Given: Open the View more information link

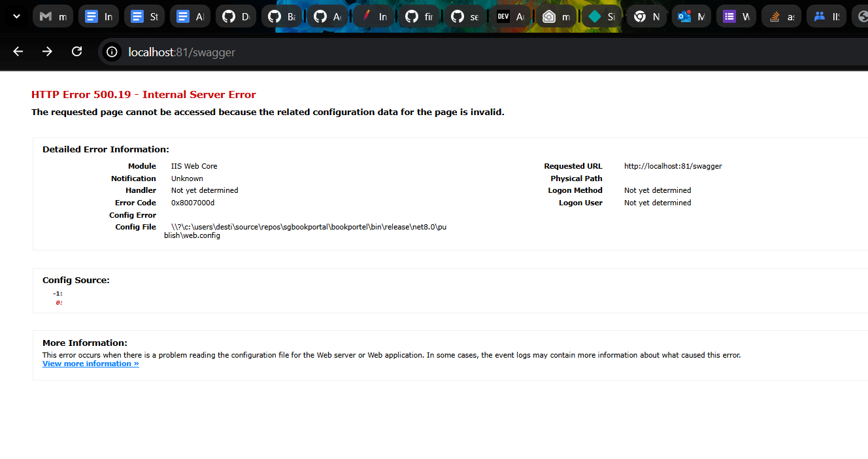Looking at the screenshot, I should 91,364.
